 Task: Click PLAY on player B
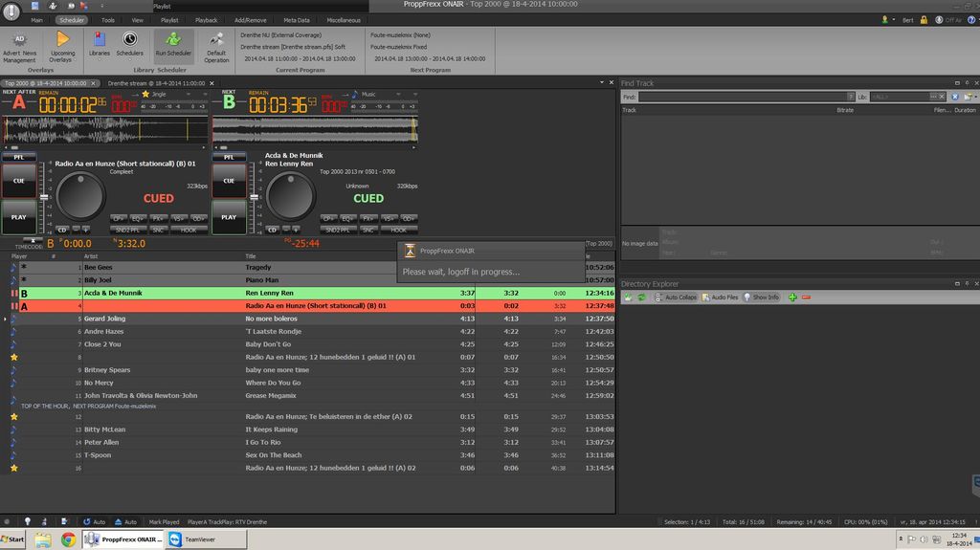pos(229,217)
